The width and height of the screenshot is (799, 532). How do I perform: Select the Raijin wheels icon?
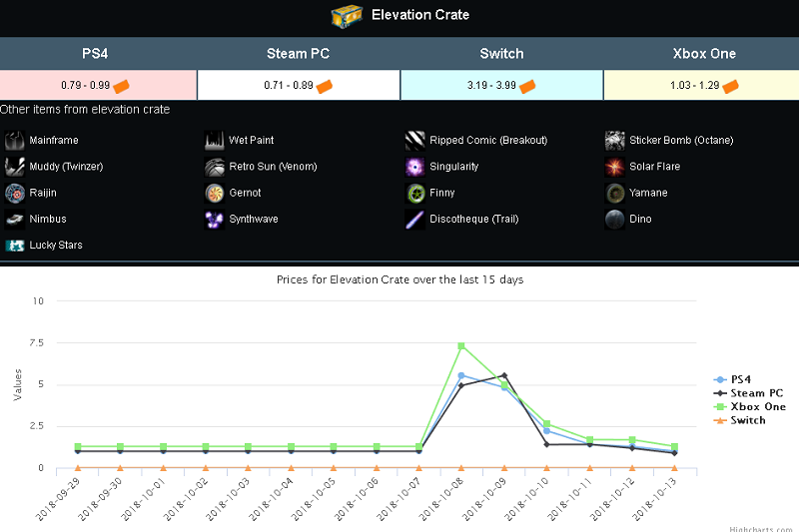pyautogui.click(x=15, y=193)
